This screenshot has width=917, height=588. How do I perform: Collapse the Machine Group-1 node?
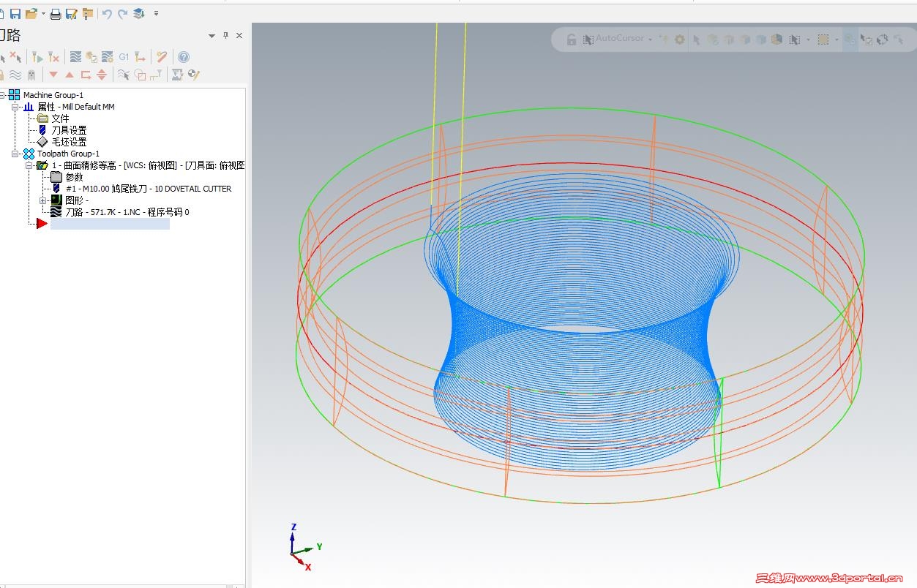(x=2, y=95)
